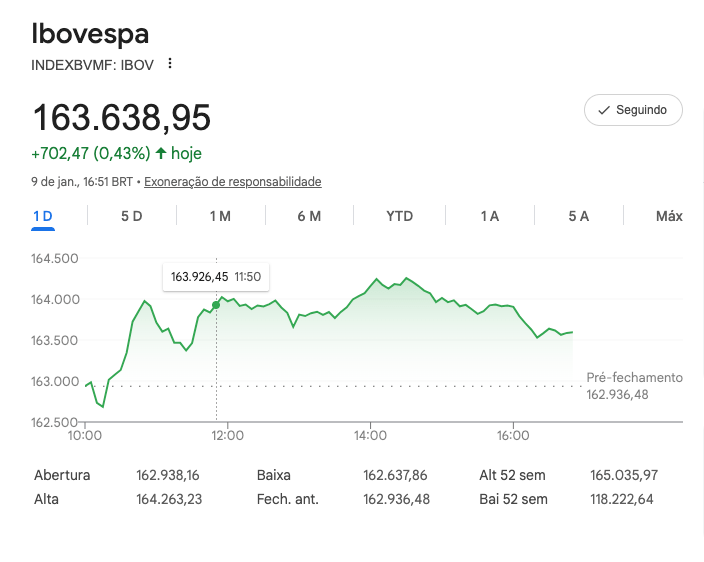Select the Máx range tab

coord(668,216)
